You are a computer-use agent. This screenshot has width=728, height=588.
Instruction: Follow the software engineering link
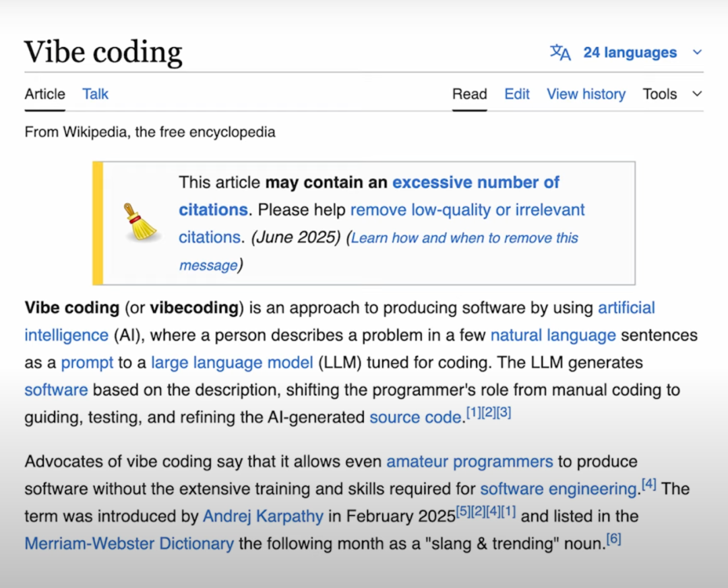[x=558, y=489]
